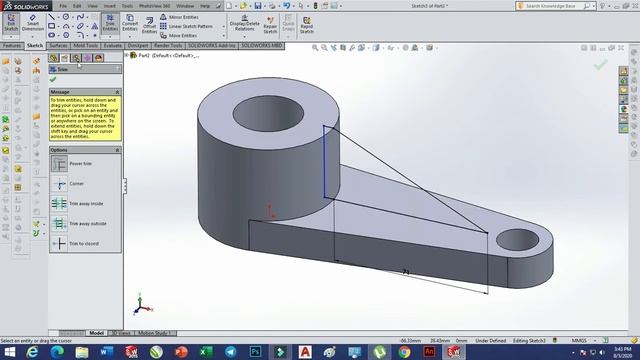Switch to the Features tab
The width and height of the screenshot is (640, 360).
click(12, 46)
